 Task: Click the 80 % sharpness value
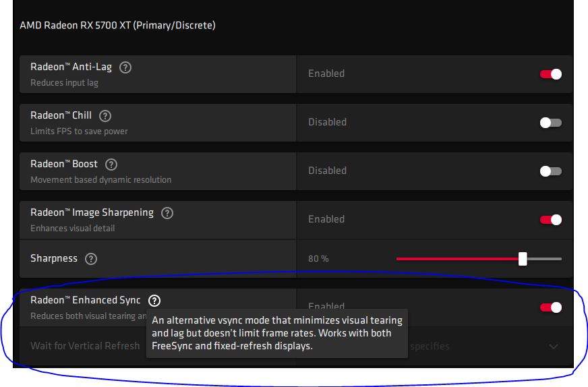pos(318,259)
